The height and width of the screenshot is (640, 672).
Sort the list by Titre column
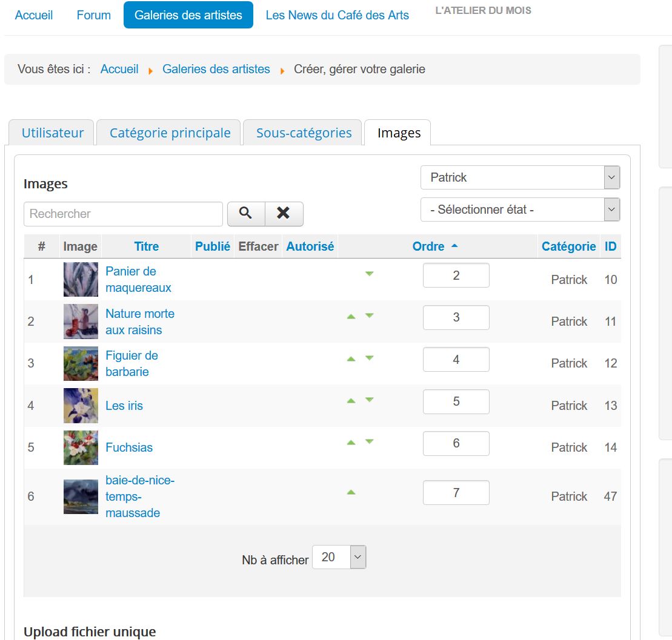coord(146,246)
